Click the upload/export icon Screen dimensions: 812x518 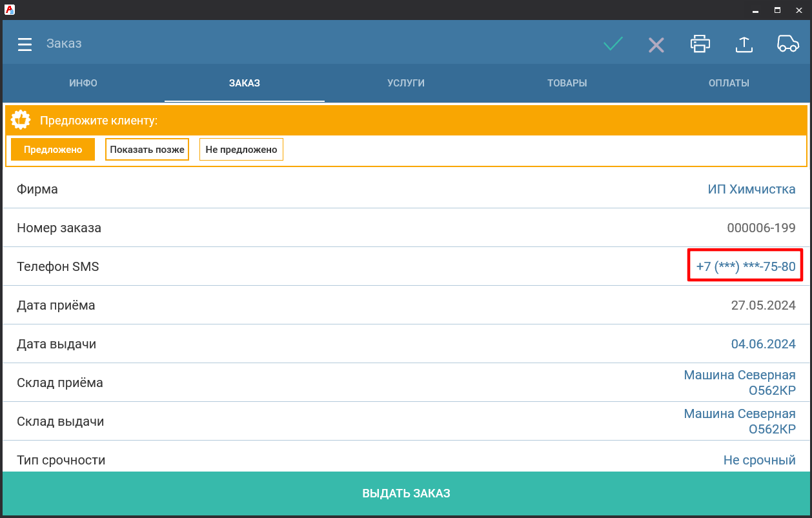(x=744, y=44)
